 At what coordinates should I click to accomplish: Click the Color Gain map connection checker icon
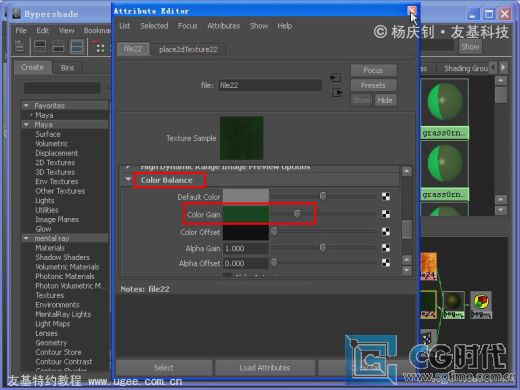[x=386, y=214]
